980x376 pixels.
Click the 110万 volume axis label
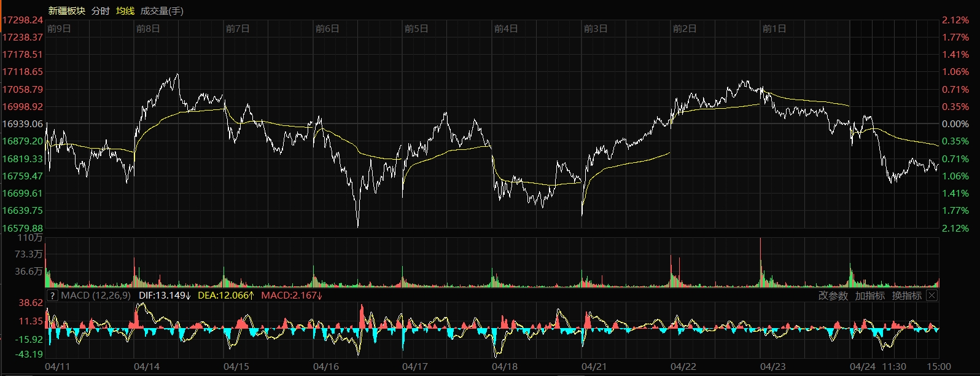30,238
